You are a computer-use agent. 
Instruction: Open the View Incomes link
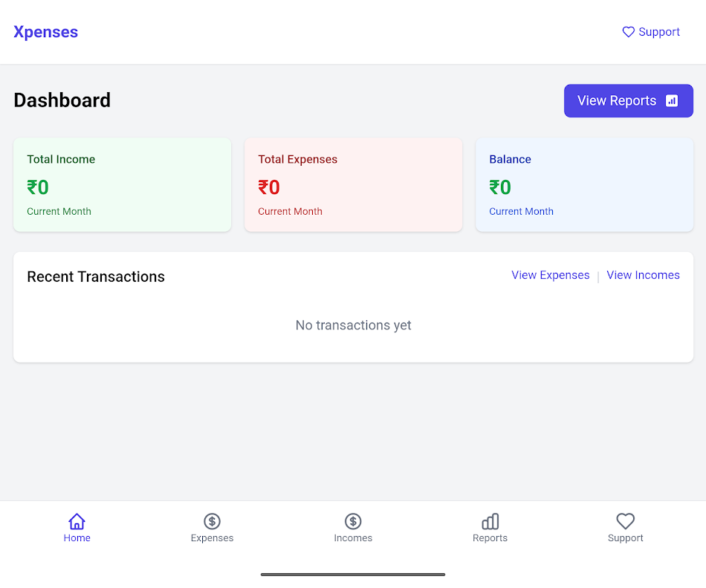pyautogui.click(x=643, y=275)
